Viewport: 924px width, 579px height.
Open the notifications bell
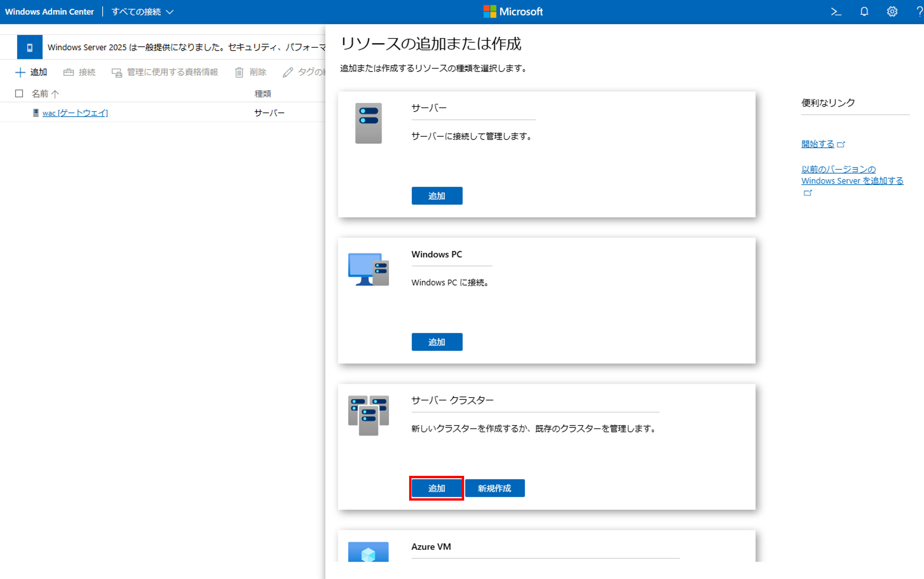(x=864, y=12)
